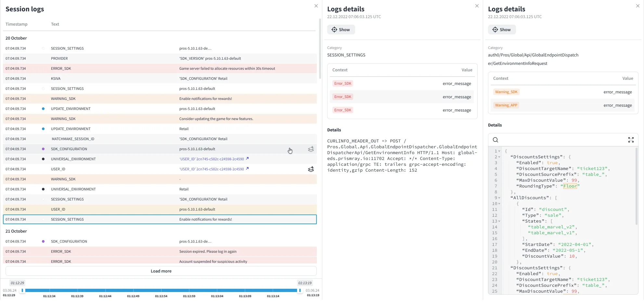Image resolution: width=644 pixels, height=304 pixels.
Task: Click the highlighted SESSION_SETTINGS 'Enable notifications for rewards!' row
Action: (160, 219)
